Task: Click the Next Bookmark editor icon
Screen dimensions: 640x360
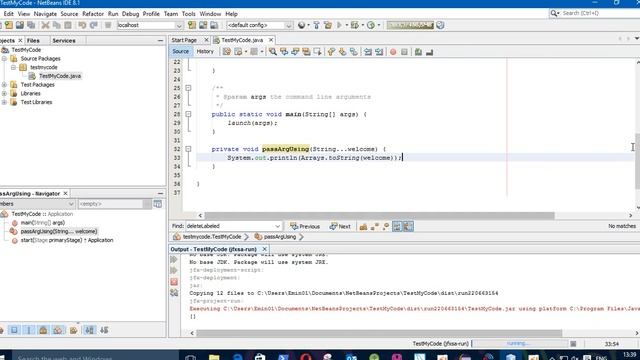Action: click(x=342, y=52)
